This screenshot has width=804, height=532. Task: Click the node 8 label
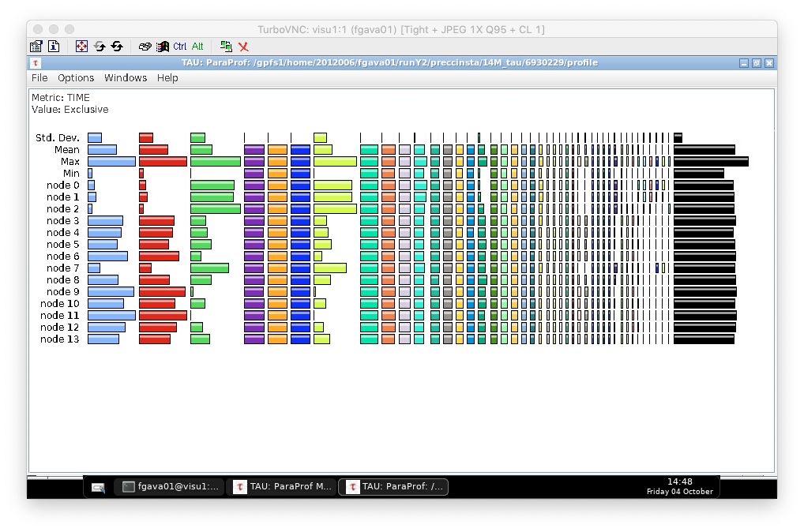(63, 279)
